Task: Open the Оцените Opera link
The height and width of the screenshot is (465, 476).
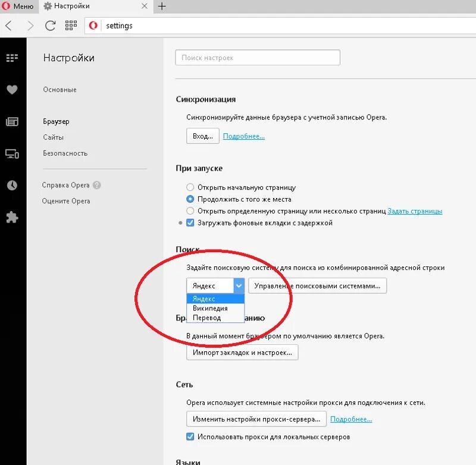Action: pos(66,201)
